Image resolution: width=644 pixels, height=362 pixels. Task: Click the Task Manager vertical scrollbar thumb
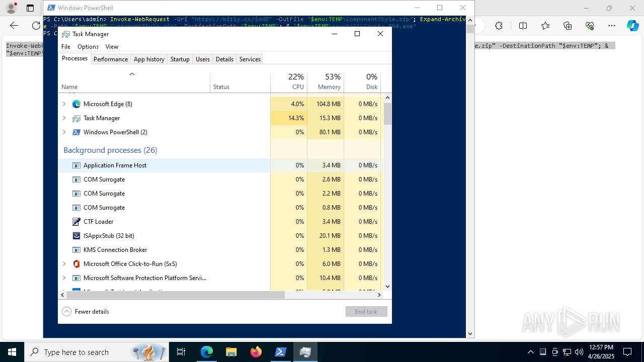click(x=387, y=114)
